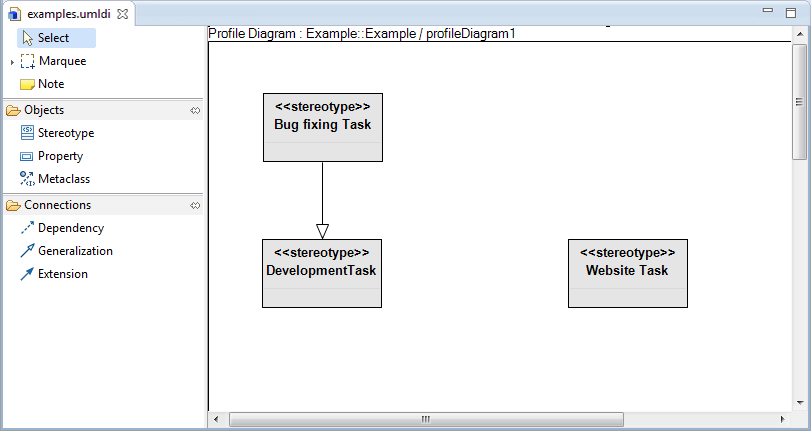Pin the Objects drawer open

(x=195, y=110)
